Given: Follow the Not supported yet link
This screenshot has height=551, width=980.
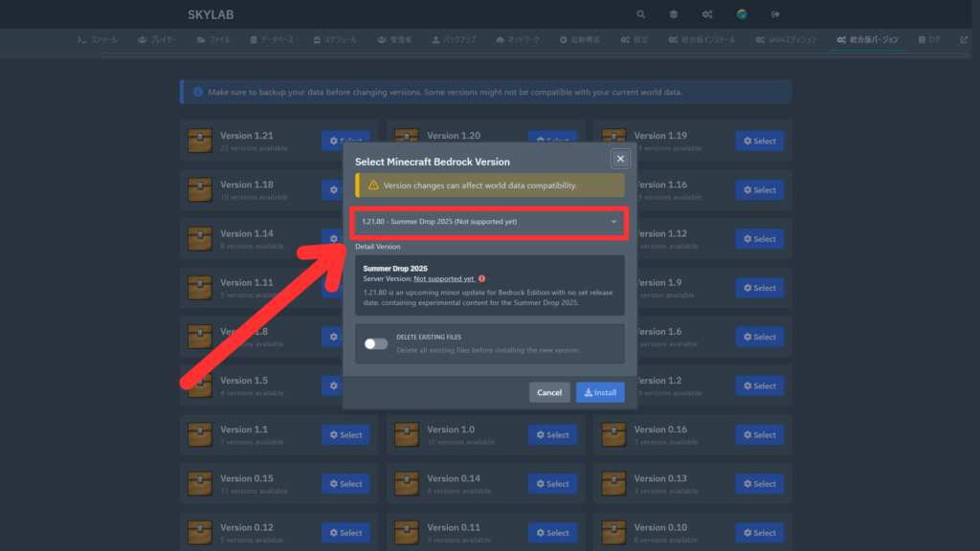Looking at the screenshot, I should pos(444,278).
